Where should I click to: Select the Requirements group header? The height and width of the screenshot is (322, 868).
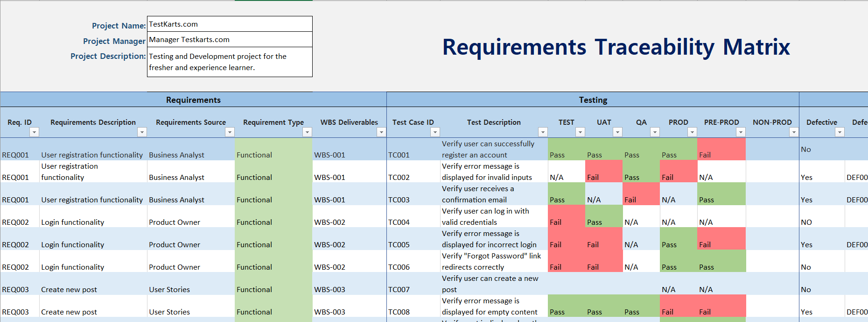pos(193,100)
